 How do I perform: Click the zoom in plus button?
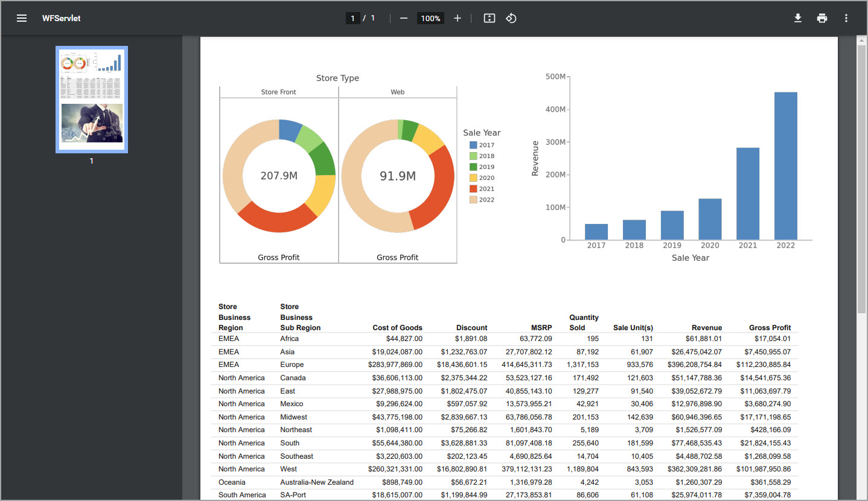(x=458, y=18)
